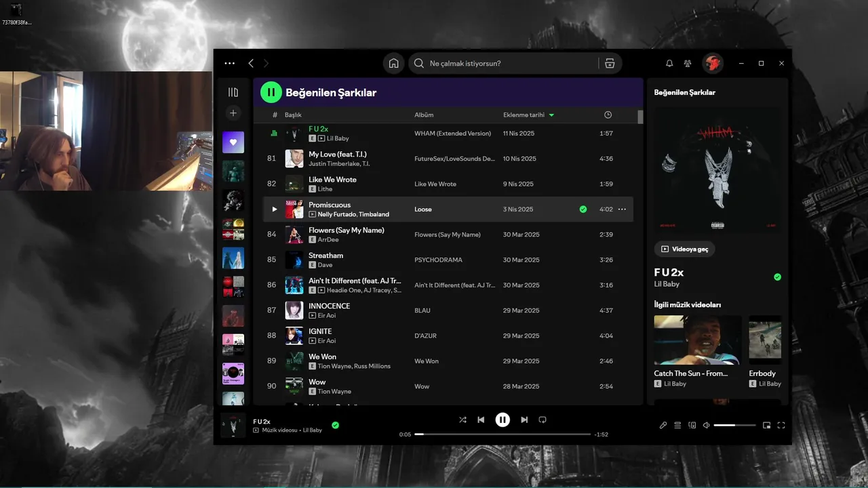Image resolution: width=868 pixels, height=488 pixels.
Task: Go forward with the right arrow
Action: 266,63
